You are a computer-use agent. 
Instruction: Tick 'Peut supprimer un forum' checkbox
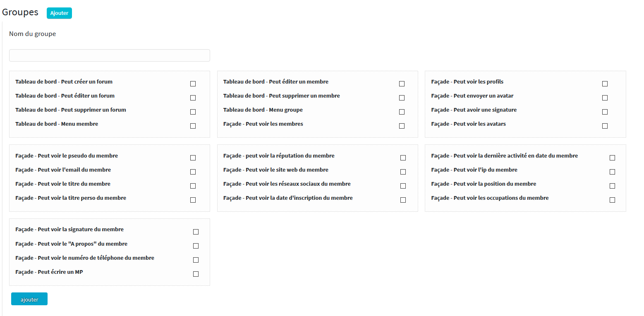click(193, 112)
